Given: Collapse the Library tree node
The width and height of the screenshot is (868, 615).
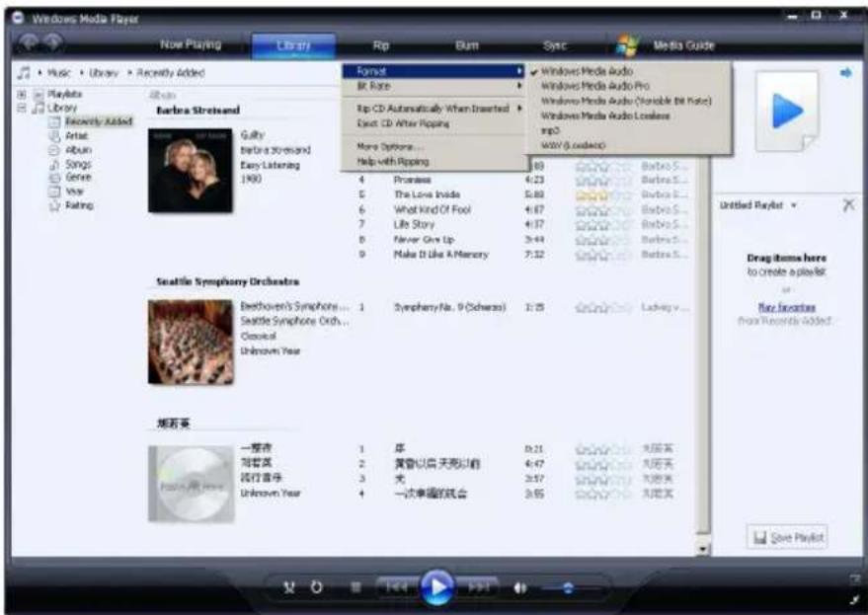Looking at the screenshot, I should [22, 108].
